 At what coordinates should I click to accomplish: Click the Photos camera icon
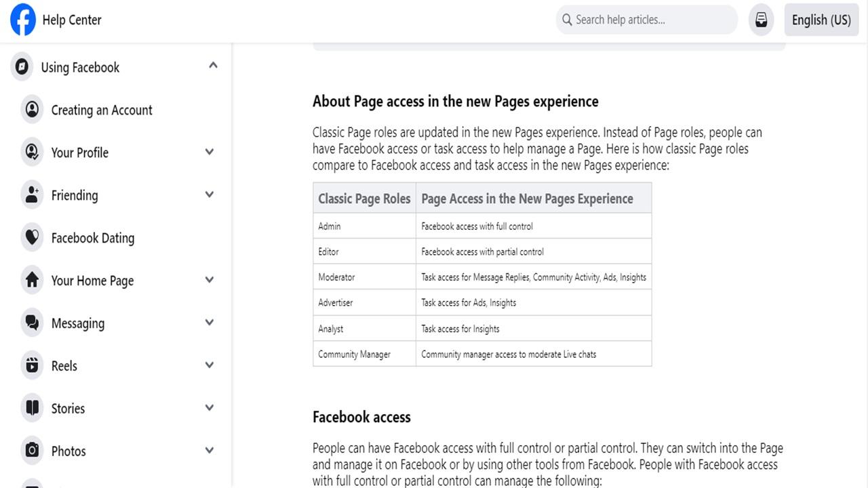click(x=32, y=451)
